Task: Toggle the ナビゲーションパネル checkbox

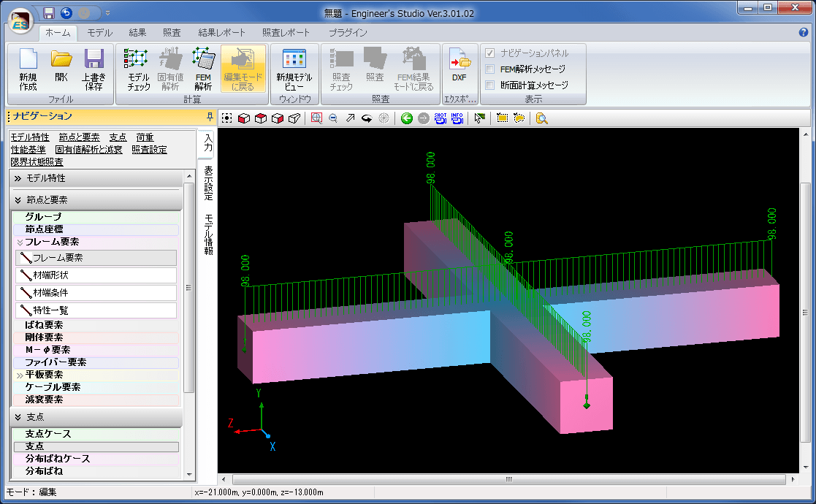Action: click(x=491, y=53)
